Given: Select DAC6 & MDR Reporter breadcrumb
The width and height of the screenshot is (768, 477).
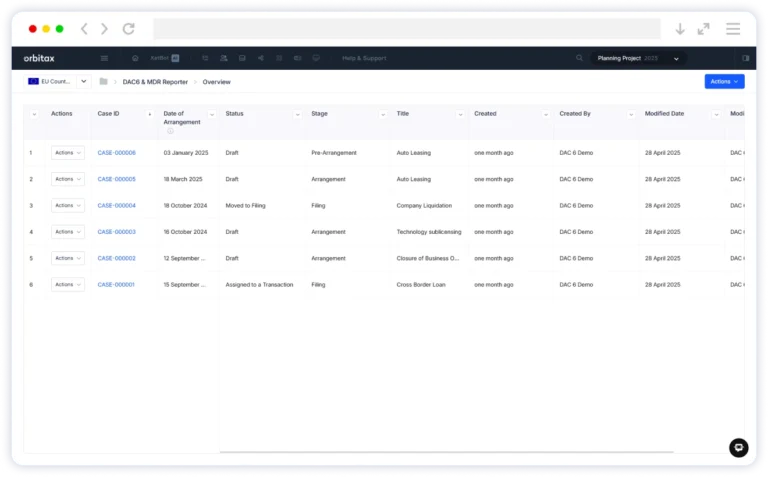Looking at the screenshot, I should [155, 81].
